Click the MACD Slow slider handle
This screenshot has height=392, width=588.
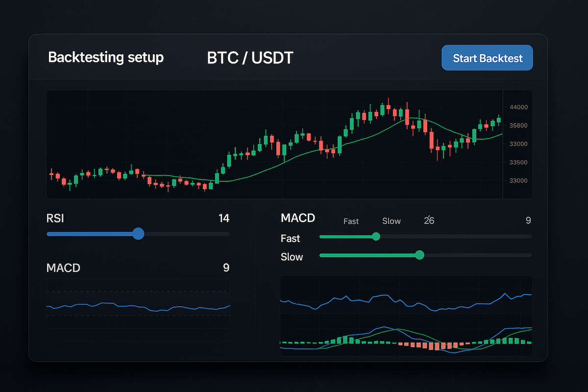pyautogui.click(x=419, y=255)
